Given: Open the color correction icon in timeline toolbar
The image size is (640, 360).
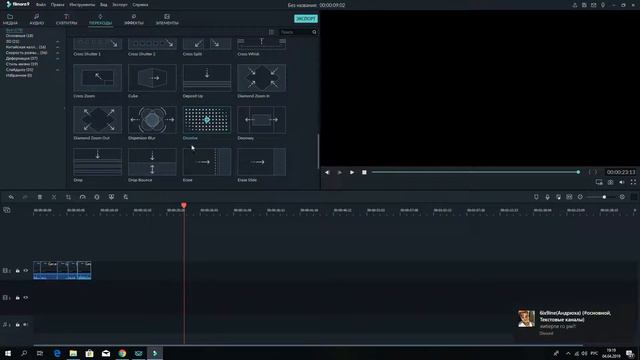Looking at the screenshot, I should [97, 197].
